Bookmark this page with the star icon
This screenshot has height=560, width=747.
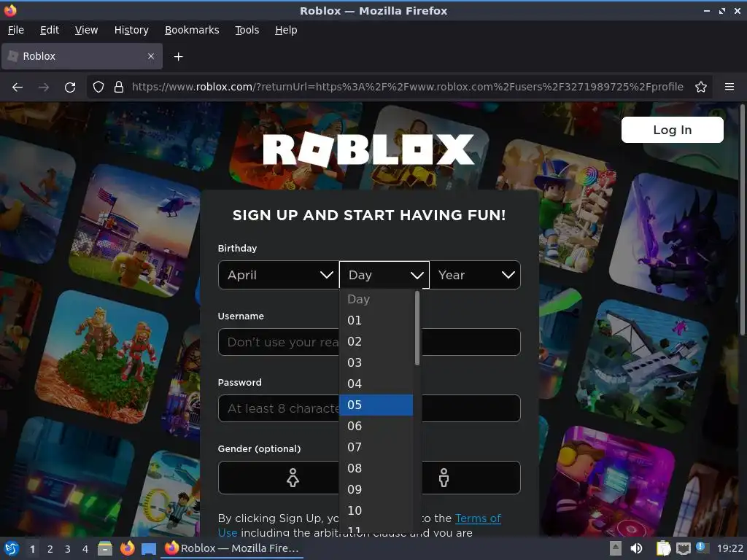point(701,87)
